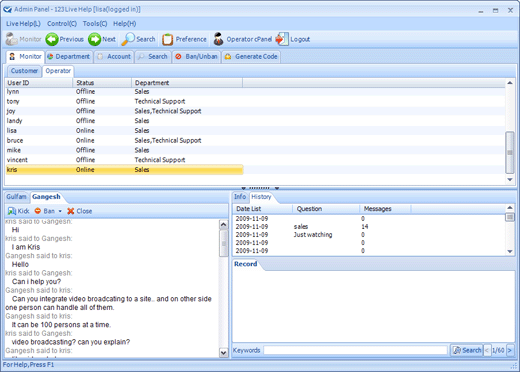520x372 pixels.
Task: Switch to the Search tab
Action: click(153, 57)
